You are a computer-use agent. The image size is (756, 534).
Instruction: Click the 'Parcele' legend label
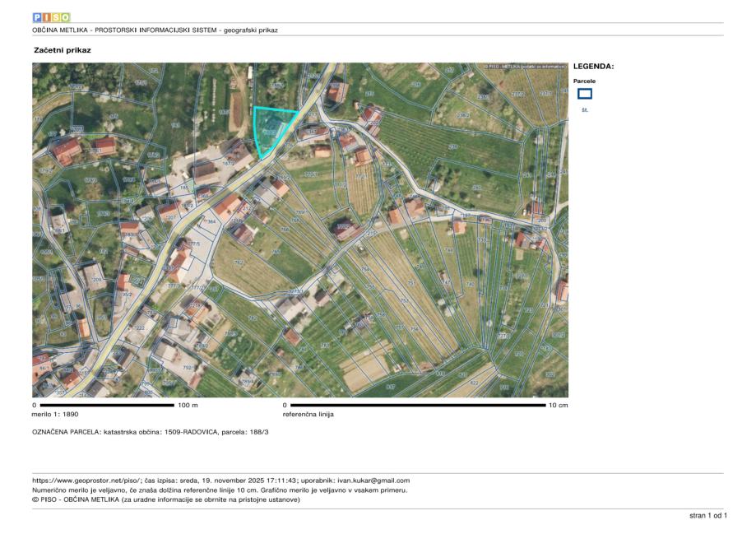[x=584, y=81]
